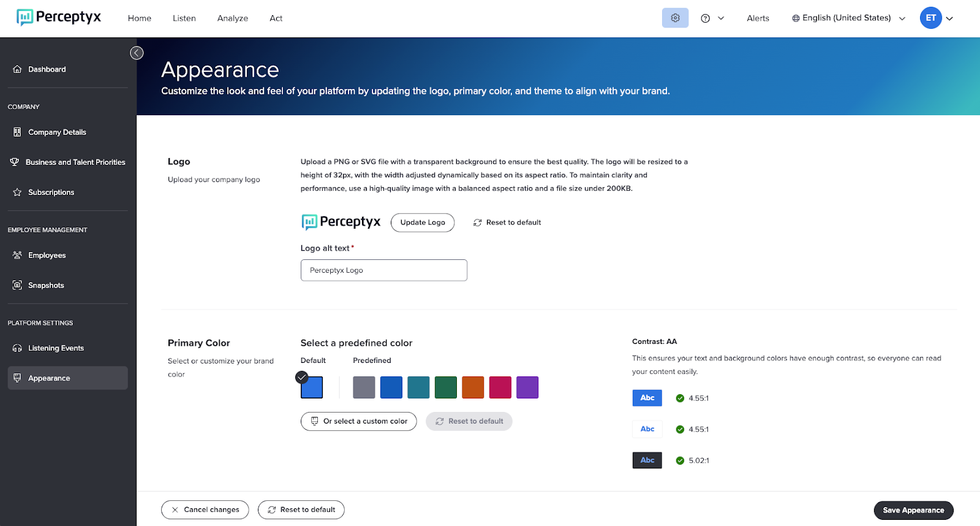980x526 pixels.
Task: Open the Analyze menu
Action: click(x=233, y=18)
